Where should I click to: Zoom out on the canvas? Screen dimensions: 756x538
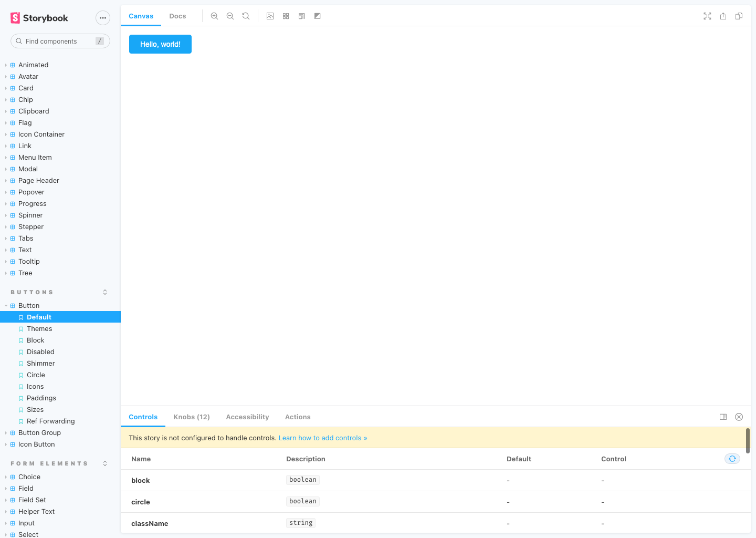click(230, 16)
